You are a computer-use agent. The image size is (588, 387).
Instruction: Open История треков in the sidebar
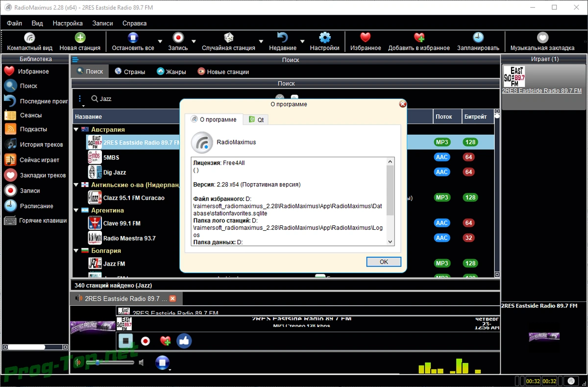(34, 145)
